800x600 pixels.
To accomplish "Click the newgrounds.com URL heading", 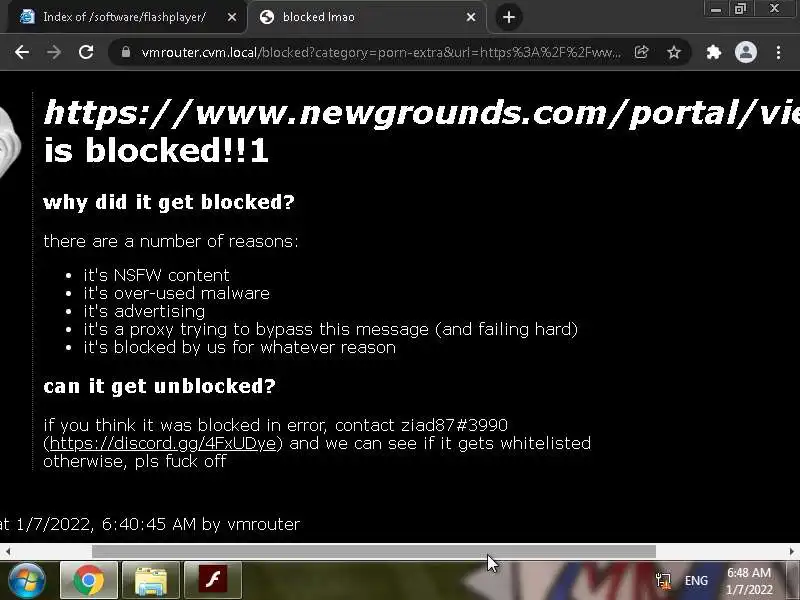I will pyautogui.click(x=421, y=113).
